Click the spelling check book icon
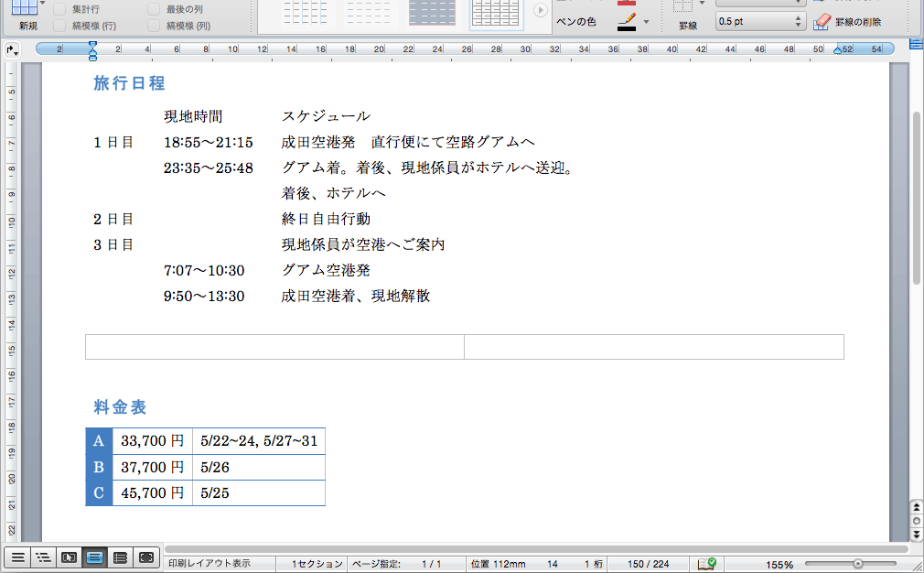 706,564
